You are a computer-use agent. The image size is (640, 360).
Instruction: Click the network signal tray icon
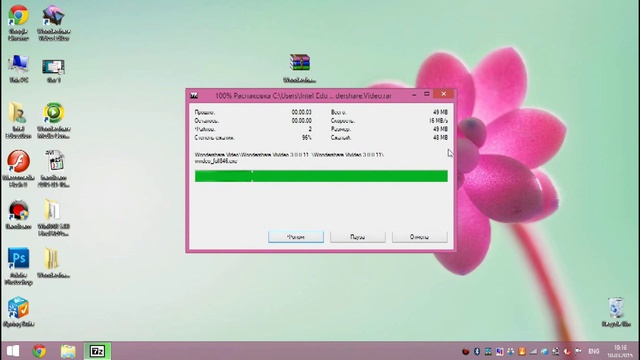click(533, 351)
